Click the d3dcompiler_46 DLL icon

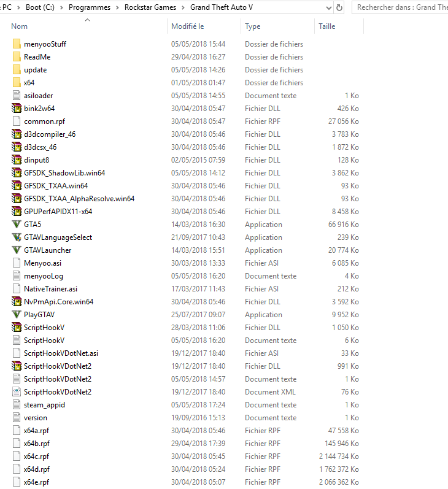(17, 134)
